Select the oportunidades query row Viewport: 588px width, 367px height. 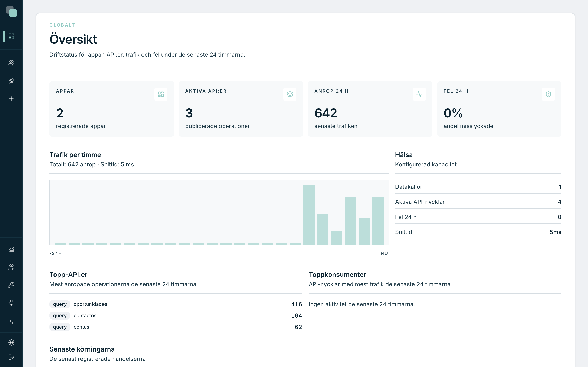pos(176,304)
